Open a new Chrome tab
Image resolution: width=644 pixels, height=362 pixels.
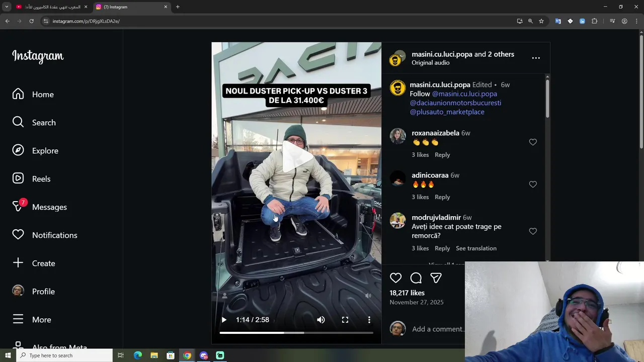(178, 7)
